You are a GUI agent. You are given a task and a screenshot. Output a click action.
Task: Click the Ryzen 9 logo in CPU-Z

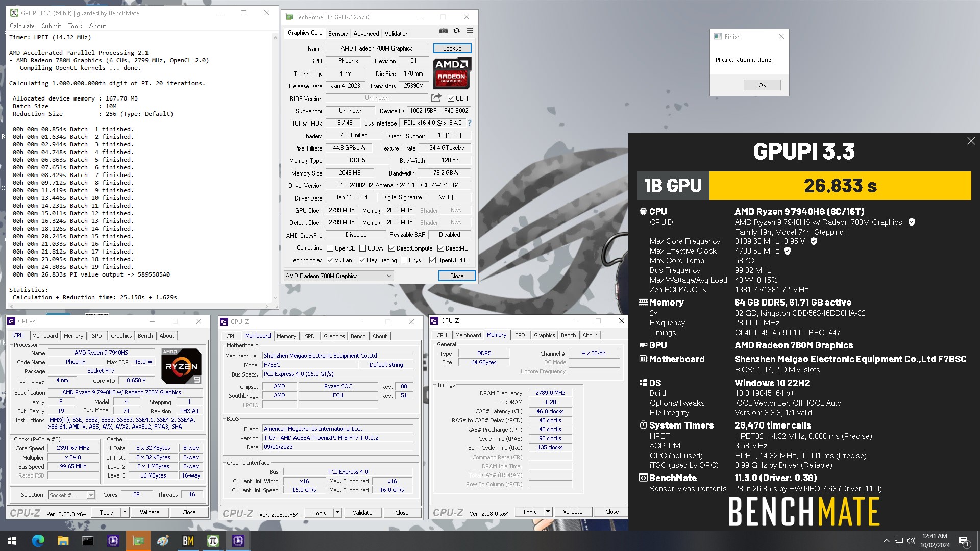(181, 366)
